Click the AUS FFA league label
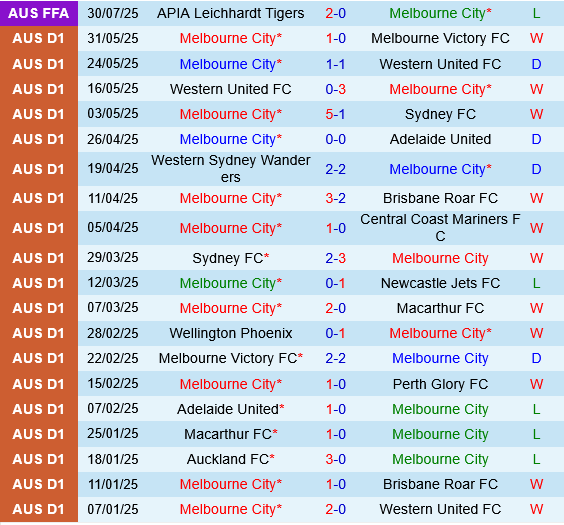Screen dimensions: 564x525 coord(38,13)
